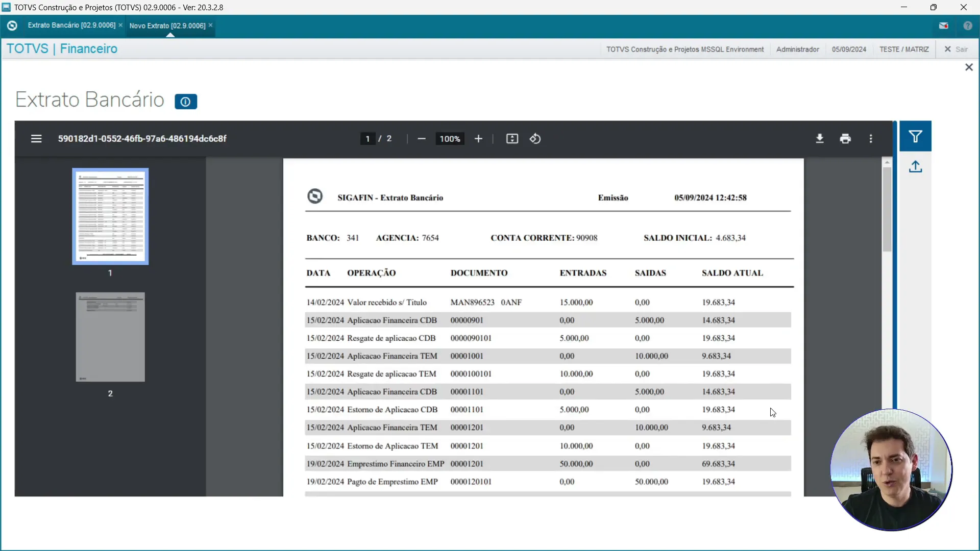Download the bank statement PDF
Image resolution: width=980 pixels, height=551 pixels.
820,139
